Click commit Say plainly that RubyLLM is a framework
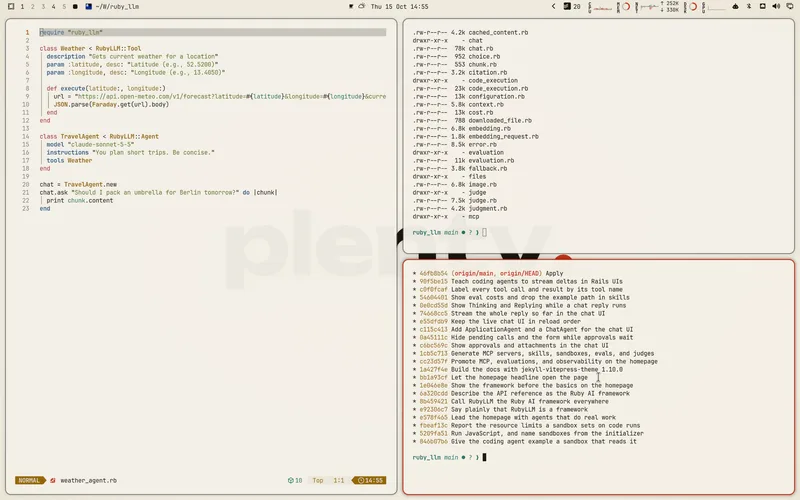800x500 pixels. point(519,409)
